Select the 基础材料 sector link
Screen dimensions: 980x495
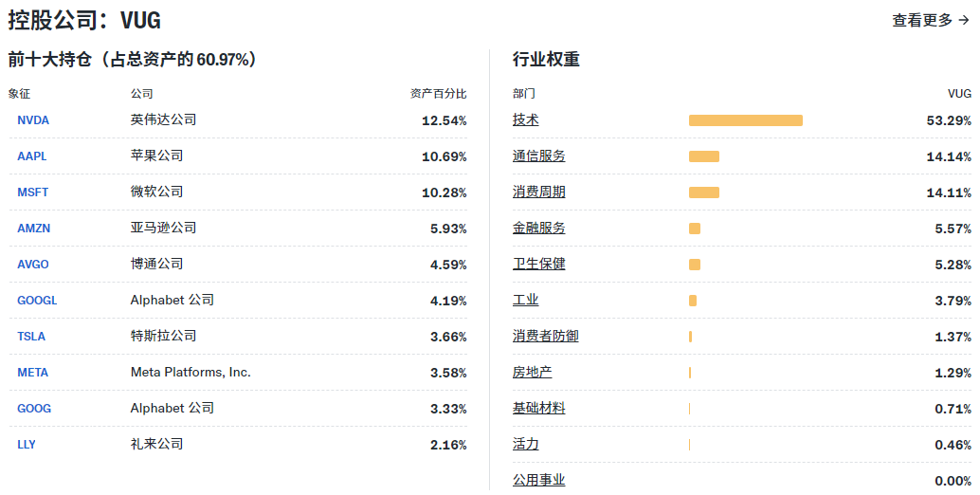point(539,409)
